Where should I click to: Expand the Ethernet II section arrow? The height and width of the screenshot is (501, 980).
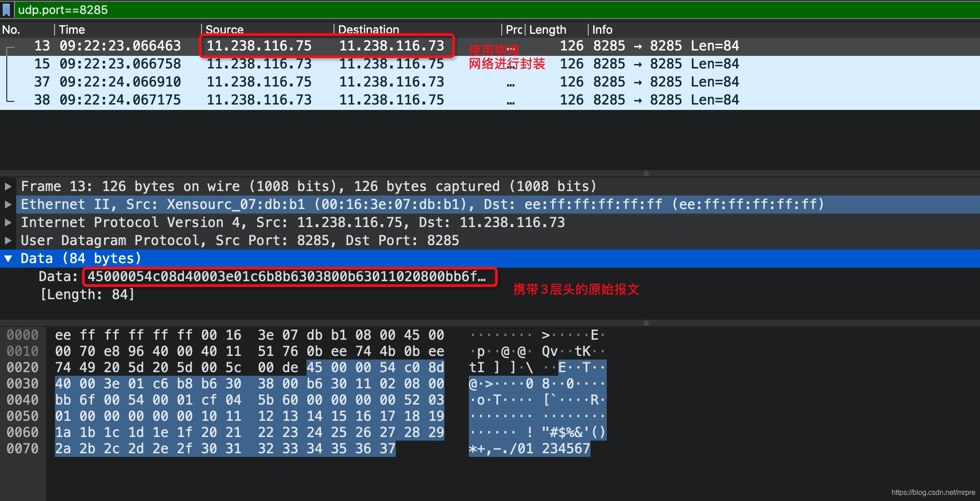pyautogui.click(x=8, y=204)
